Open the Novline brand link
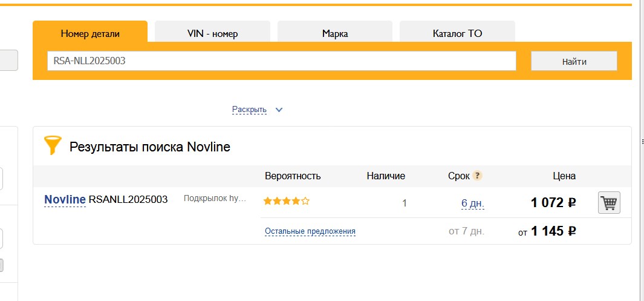Screen dimensions: 644x301 coord(65,199)
